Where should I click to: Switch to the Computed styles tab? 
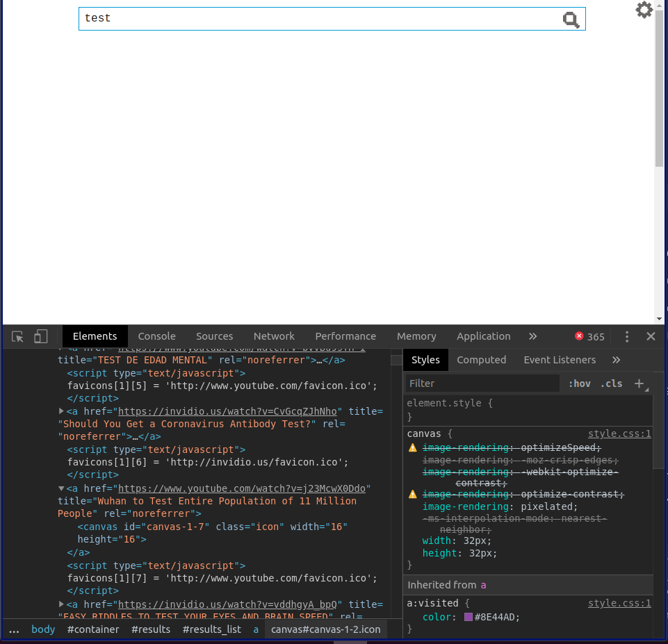(482, 359)
